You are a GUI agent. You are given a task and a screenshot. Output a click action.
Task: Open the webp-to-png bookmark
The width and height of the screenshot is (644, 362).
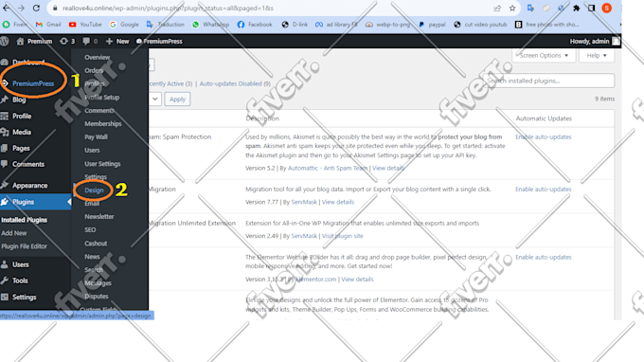[388, 25]
